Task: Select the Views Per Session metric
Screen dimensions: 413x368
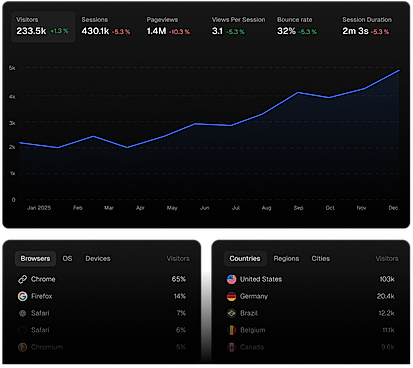Action: coord(238,26)
